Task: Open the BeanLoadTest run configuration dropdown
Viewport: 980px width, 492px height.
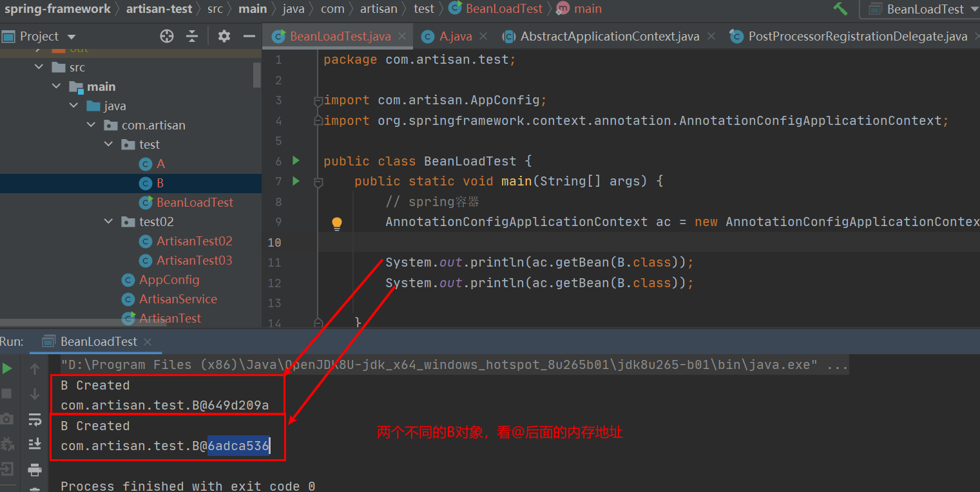Action: (920, 9)
